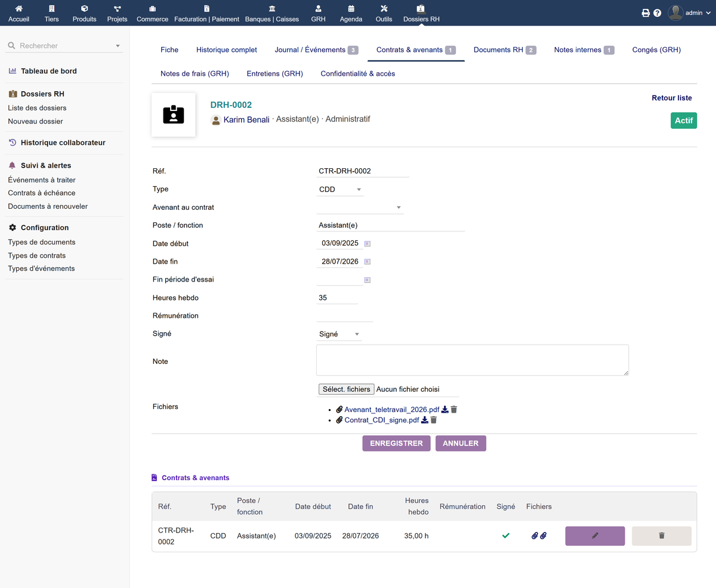Delete Avenant_teletravail_2026.pdf with trash icon

point(454,410)
